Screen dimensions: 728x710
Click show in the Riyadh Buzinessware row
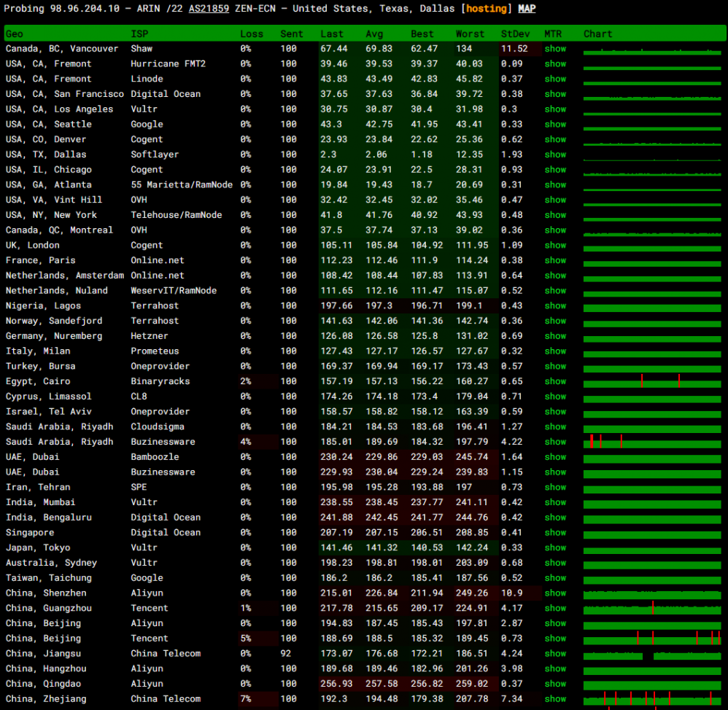pyautogui.click(x=555, y=442)
